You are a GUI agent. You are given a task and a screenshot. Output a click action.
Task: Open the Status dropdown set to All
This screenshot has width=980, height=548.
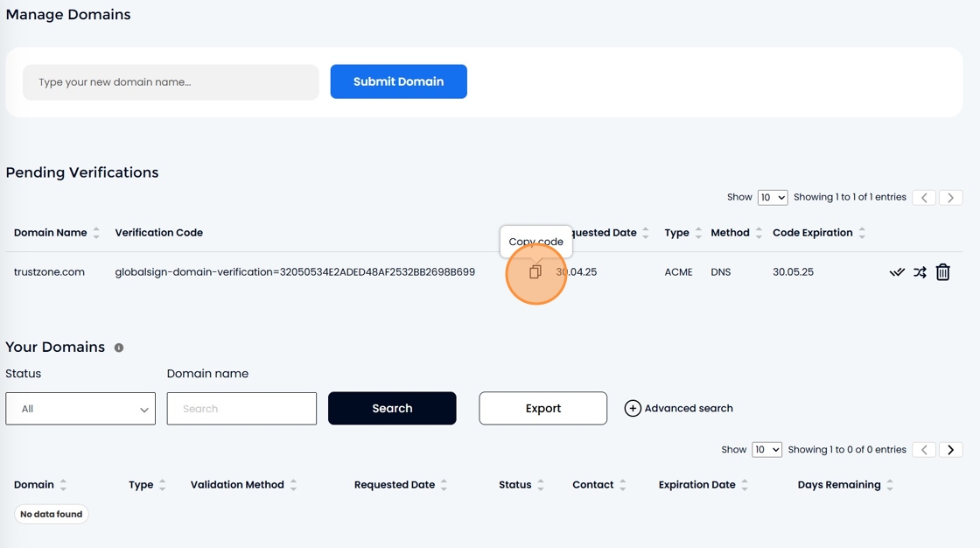(80, 409)
